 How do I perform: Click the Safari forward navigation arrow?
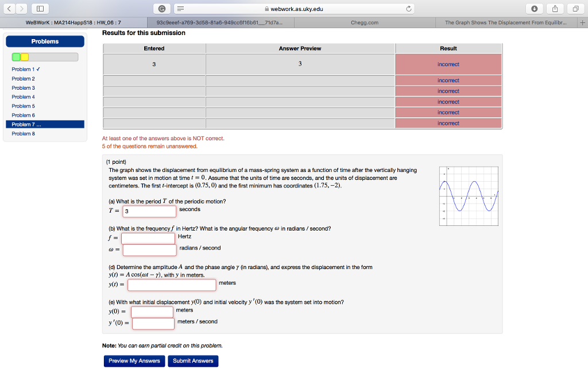(x=21, y=8)
